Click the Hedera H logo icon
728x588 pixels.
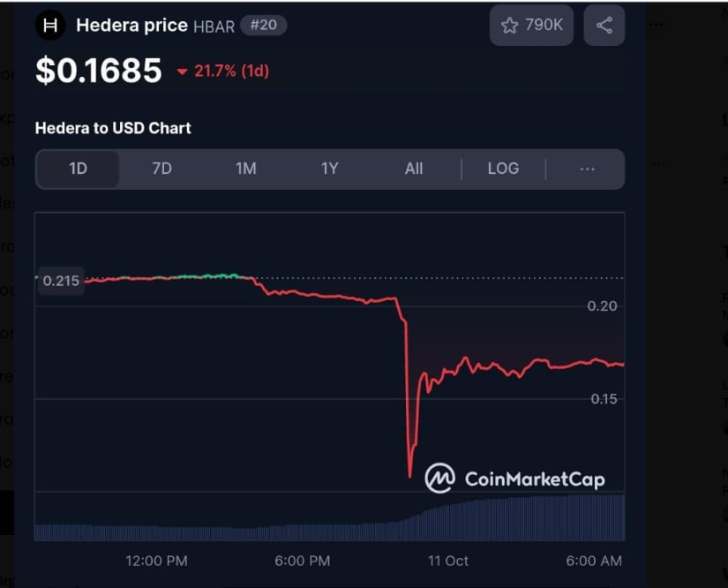pos(50,26)
